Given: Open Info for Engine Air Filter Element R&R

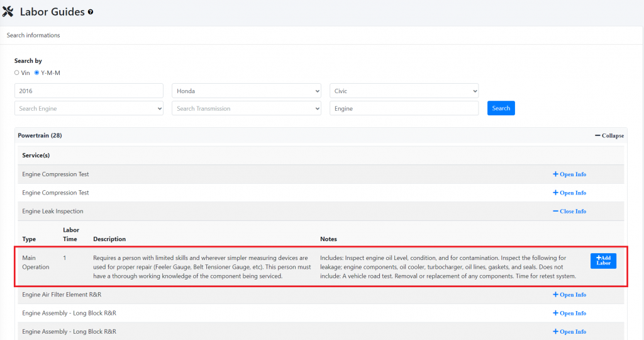Looking at the screenshot, I should point(569,295).
